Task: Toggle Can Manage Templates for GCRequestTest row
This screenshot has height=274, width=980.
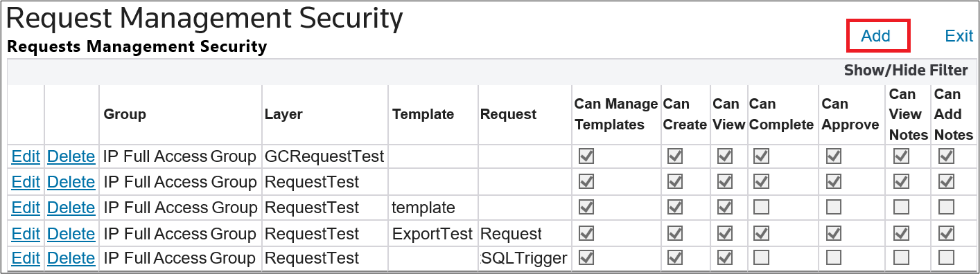Action: pyautogui.click(x=586, y=157)
